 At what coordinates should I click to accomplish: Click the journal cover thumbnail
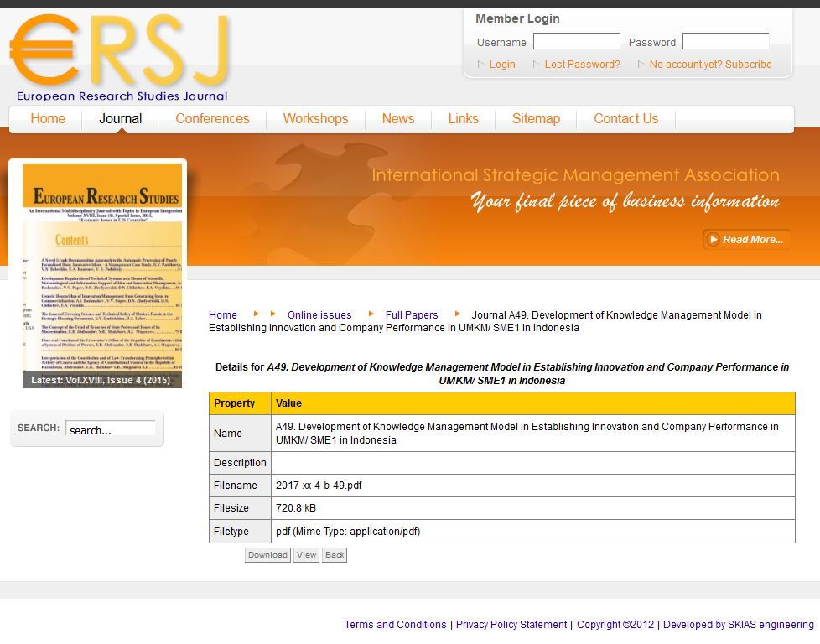101,273
